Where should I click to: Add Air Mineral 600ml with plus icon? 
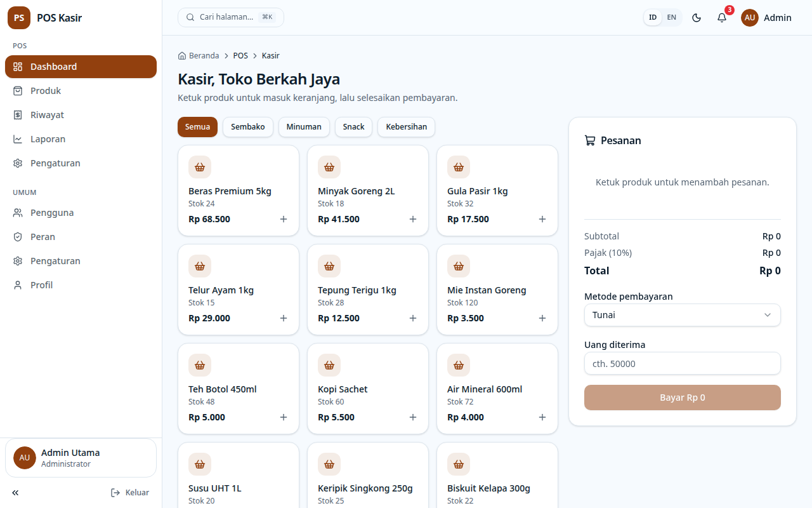pyautogui.click(x=542, y=417)
